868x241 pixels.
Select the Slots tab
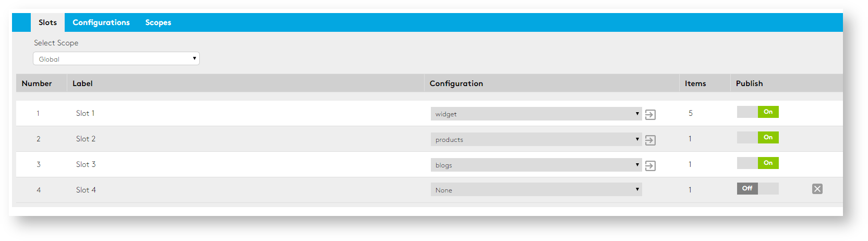pyautogui.click(x=47, y=22)
